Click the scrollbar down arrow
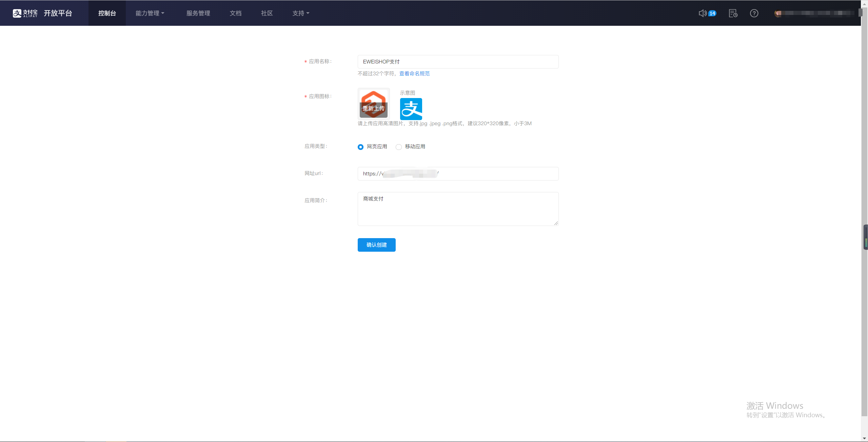This screenshot has height=442, width=868. click(864, 439)
